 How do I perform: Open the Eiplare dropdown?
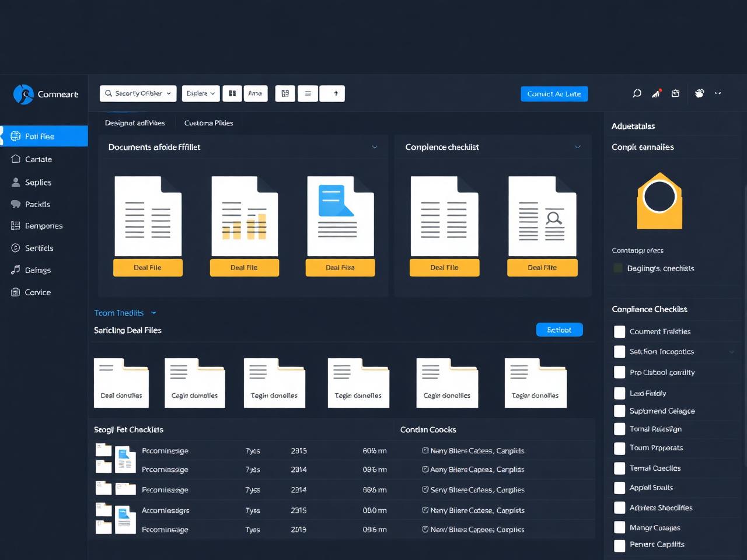click(201, 93)
